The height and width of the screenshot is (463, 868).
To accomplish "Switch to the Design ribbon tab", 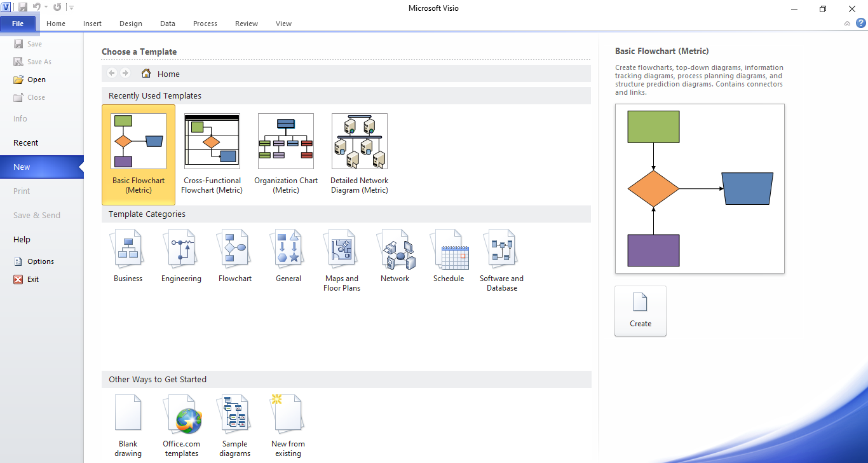I will (130, 24).
